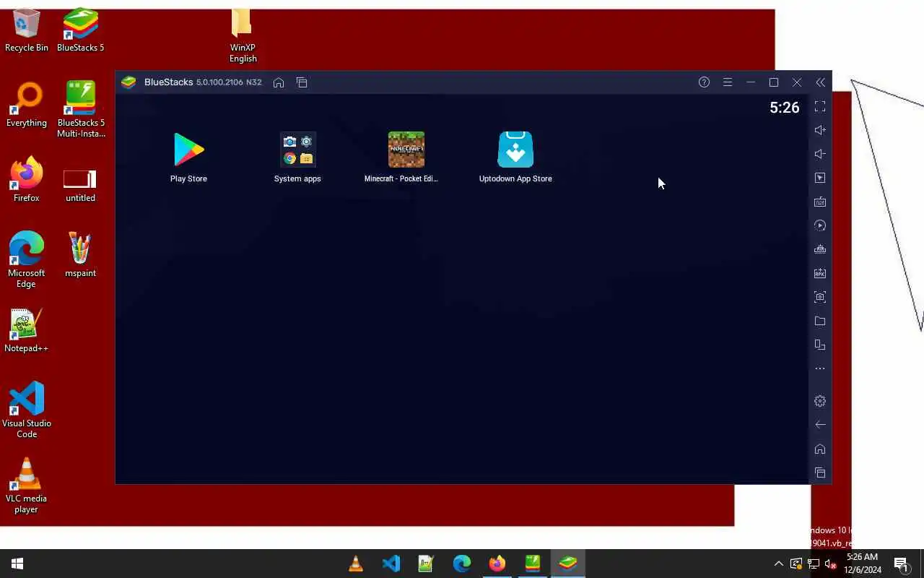This screenshot has height=578, width=924.
Task: Click BlueStacks title bar home icon
Action: [279, 82]
